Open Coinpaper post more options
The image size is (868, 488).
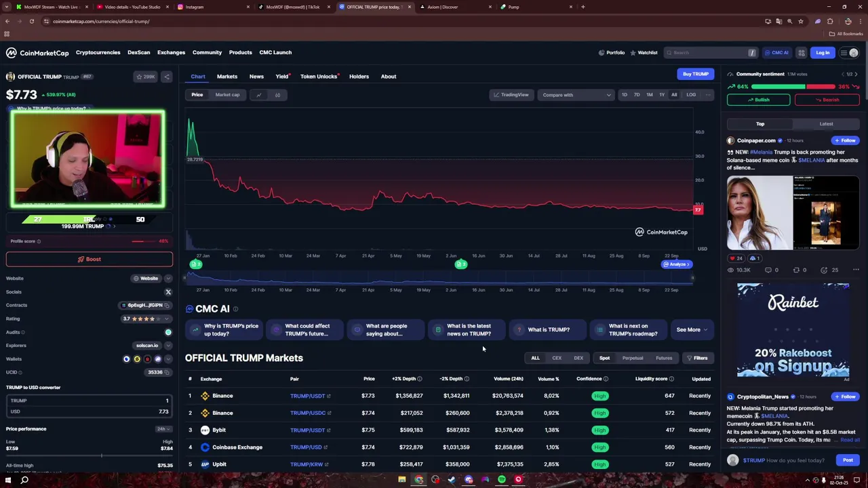coord(856,270)
